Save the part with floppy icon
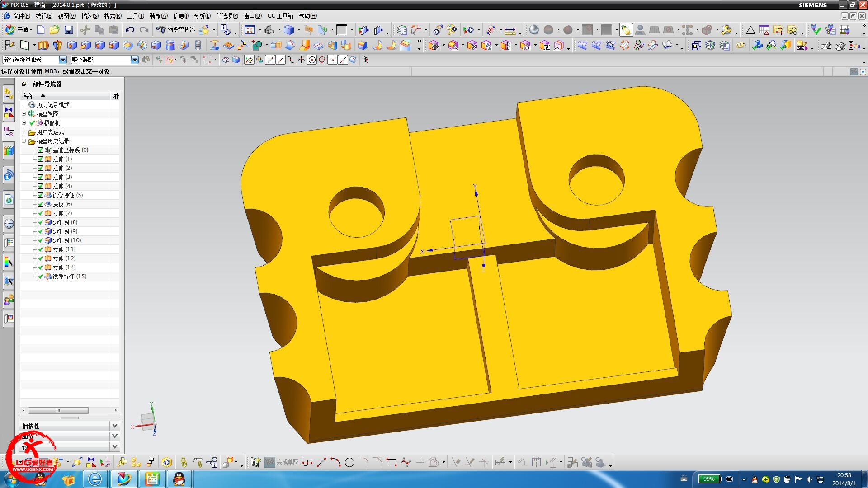 (69, 30)
